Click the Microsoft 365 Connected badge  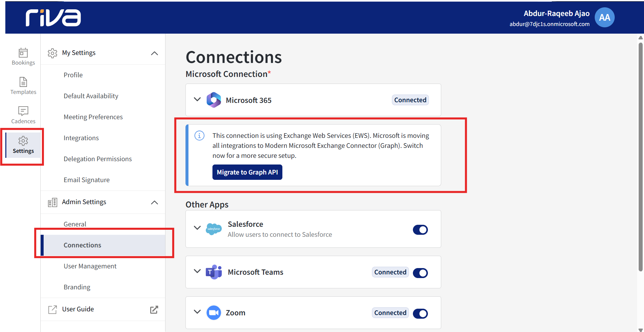pos(410,100)
